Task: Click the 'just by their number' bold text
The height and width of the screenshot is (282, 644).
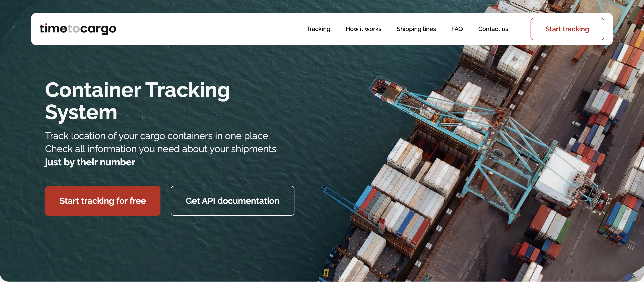Action: click(90, 162)
